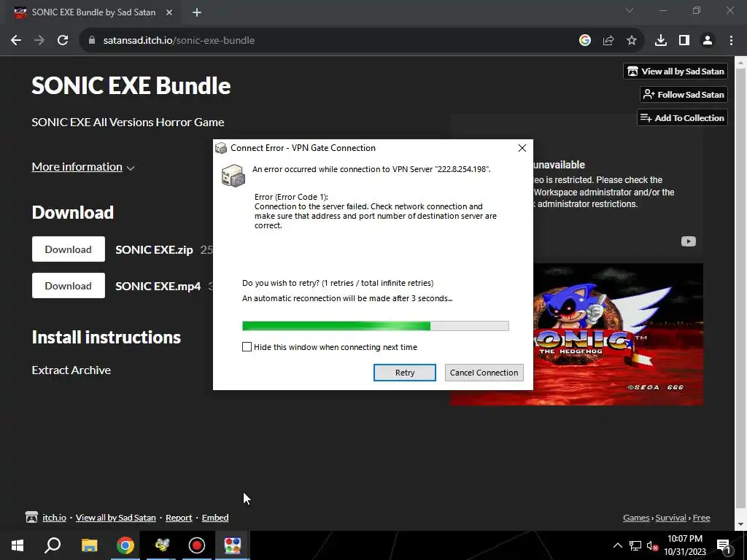Screen dimensions: 747x560
Task: Select the SONIC EXE Bundle browser tab
Action: coord(93,12)
